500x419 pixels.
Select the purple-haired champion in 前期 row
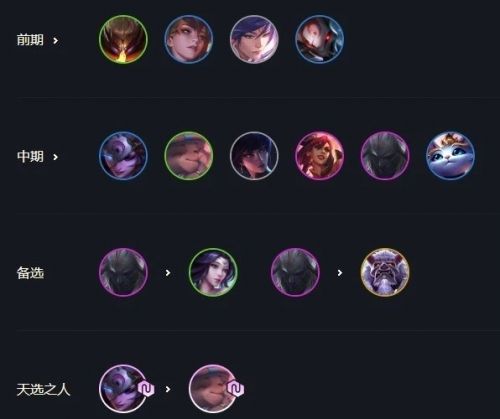pyautogui.click(x=254, y=39)
